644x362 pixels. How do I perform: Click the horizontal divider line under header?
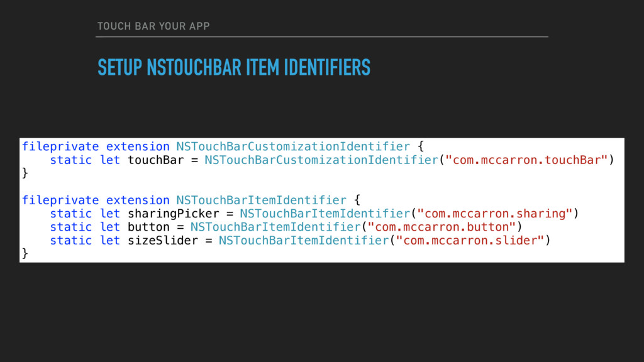[x=322, y=37]
